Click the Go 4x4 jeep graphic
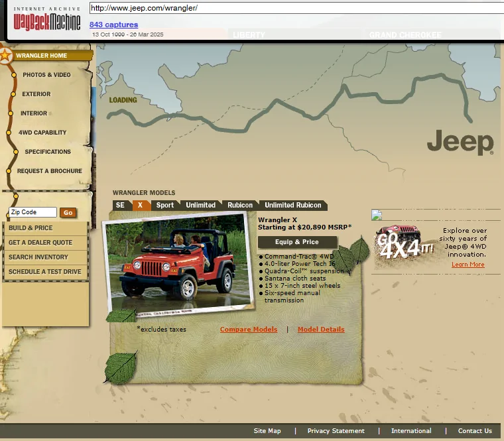Screen dimensions: 504x441 click(x=403, y=246)
